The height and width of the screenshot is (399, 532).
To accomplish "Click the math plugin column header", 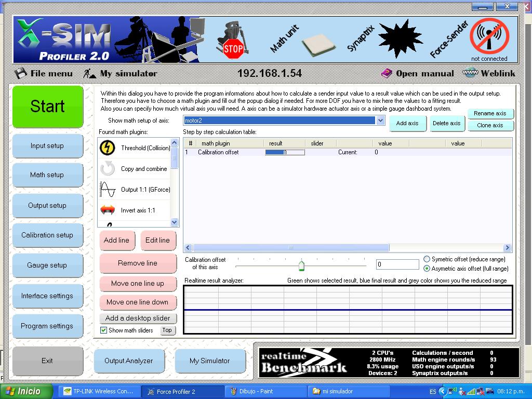I will point(230,143).
